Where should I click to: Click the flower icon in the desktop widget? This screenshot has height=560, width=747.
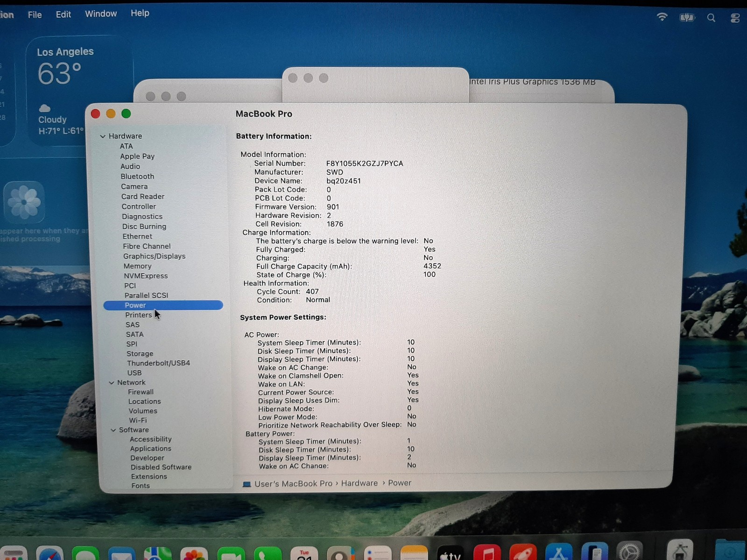coord(24,202)
